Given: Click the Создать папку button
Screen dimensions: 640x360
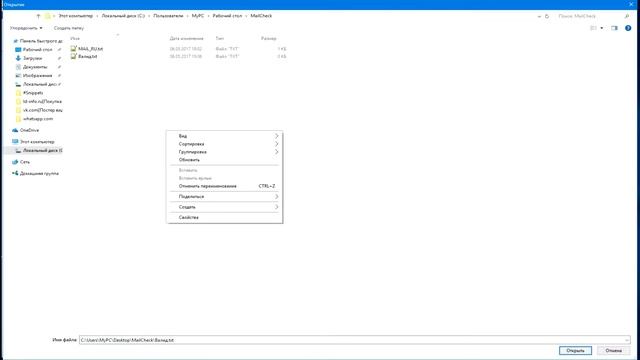Looking at the screenshot, I should 69,28.
